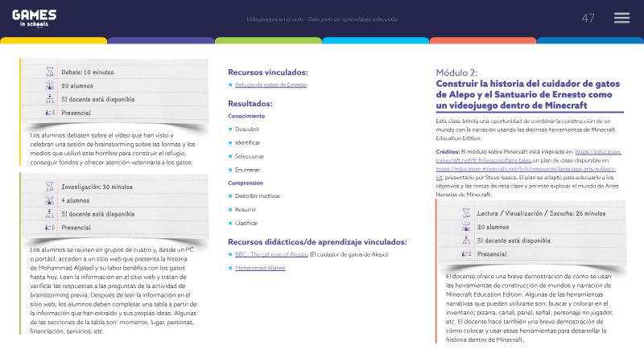Click group icon next to 4 alumnos
The height and width of the screenshot is (362, 644).
(x=50, y=200)
